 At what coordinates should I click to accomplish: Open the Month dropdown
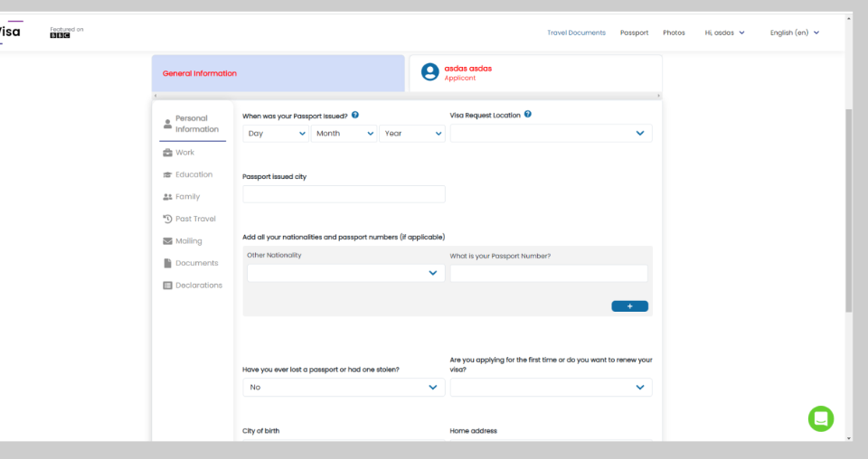(x=344, y=134)
